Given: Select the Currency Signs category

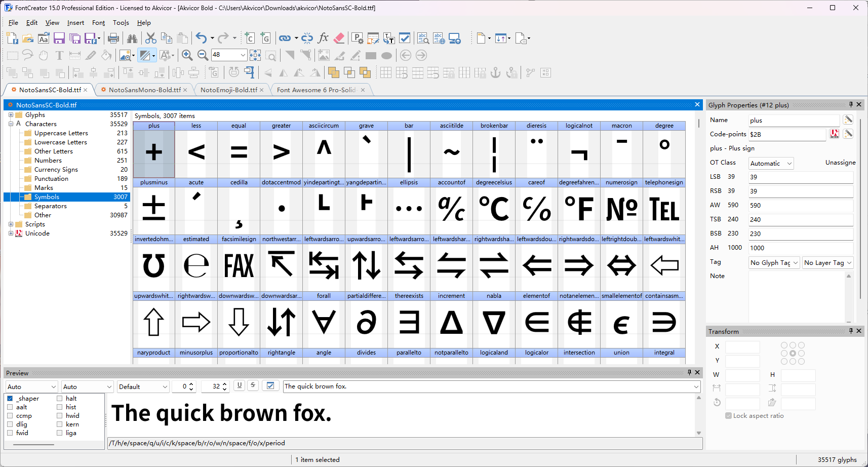Looking at the screenshot, I should (56, 170).
